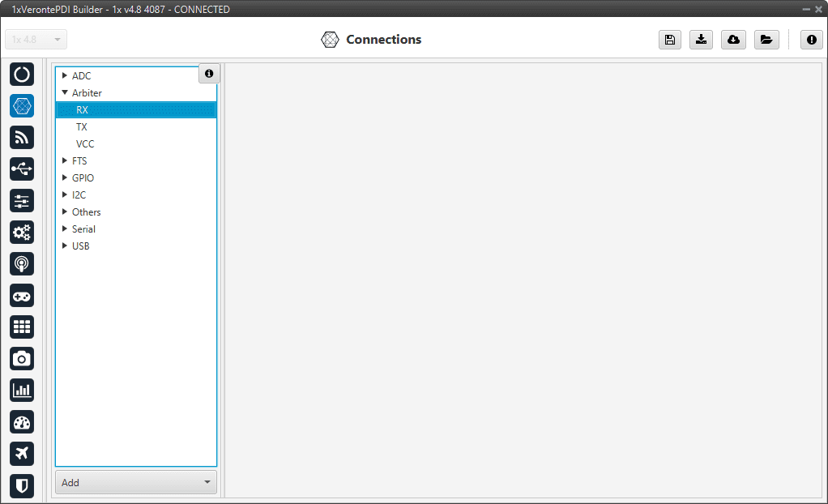This screenshot has width=828, height=504.
Task: Collapse the Arbiter tree node
Action: 65,92
